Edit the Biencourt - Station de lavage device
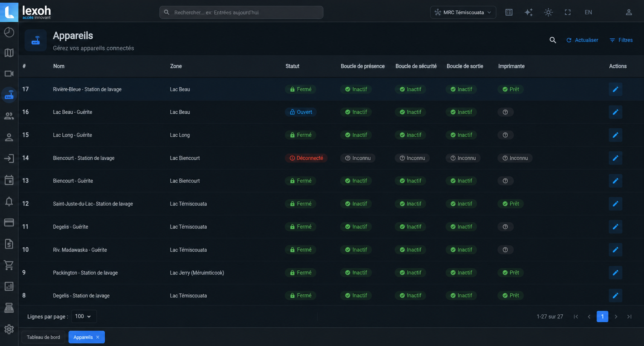 click(x=615, y=158)
